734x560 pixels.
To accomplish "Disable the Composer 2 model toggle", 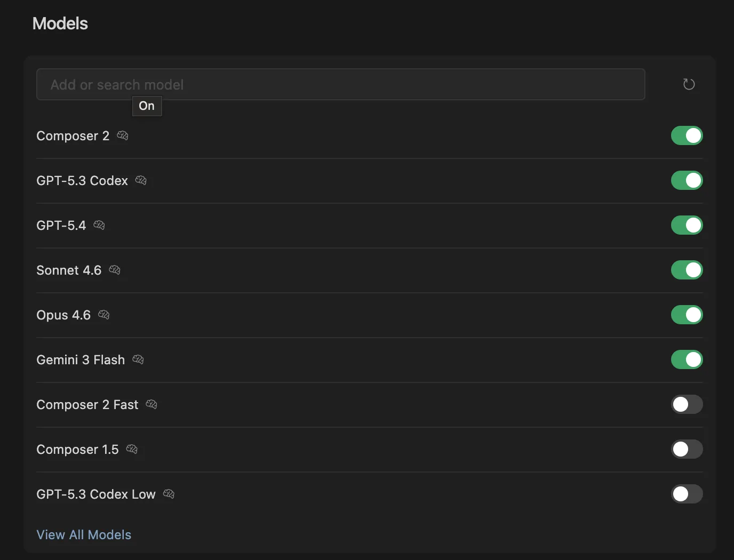I will click(x=687, y=135).
